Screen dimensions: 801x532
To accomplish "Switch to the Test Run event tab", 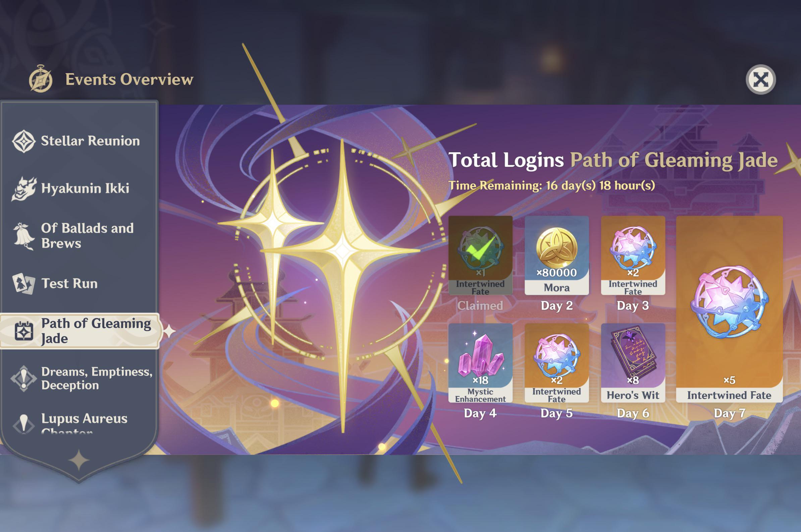I will 79,283.
